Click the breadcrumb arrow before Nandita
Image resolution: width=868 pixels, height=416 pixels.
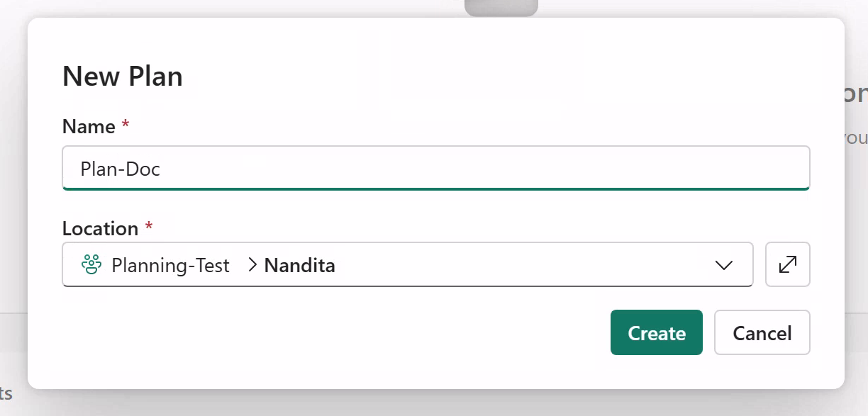click(252, 265)
